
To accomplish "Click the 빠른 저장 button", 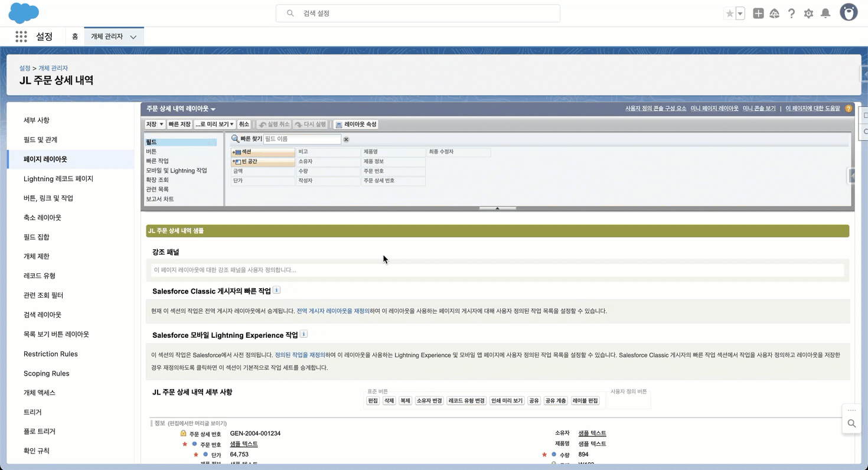I will [180, 125].
